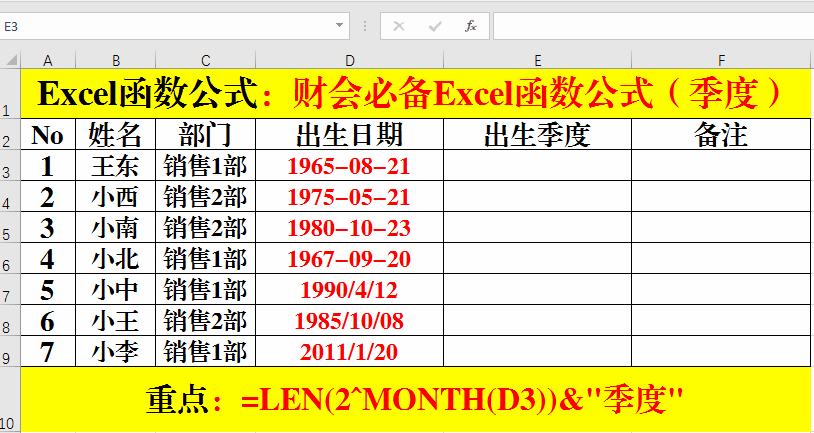Viewport: 814px width, 433px height.
Task: Select row 2 header
Action: click(x=10, y=134)
